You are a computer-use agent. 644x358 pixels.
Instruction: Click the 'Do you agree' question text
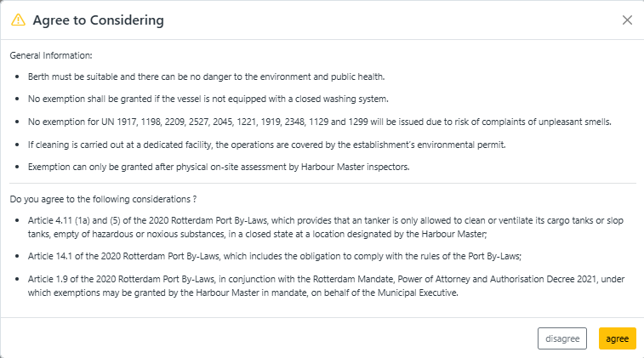point(103,199)
